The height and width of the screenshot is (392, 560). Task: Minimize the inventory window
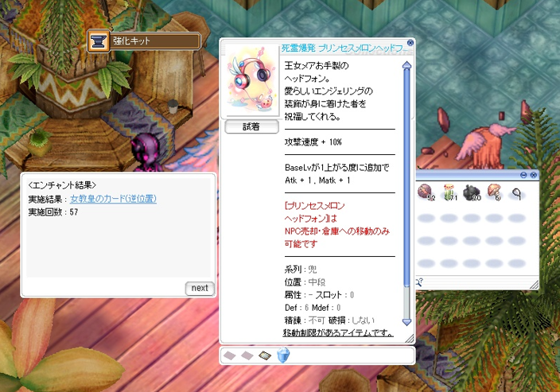pyautogui.click(x=523, y=175)
